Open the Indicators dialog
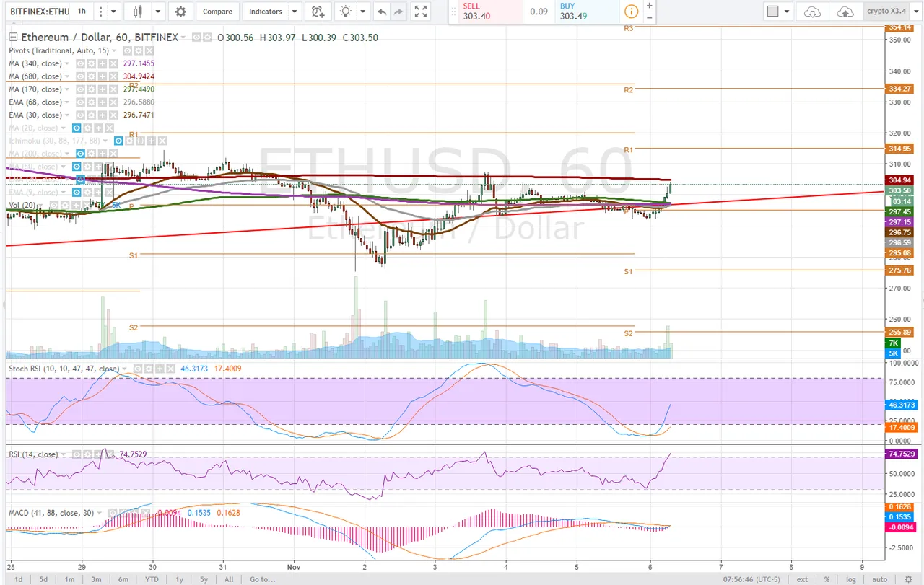This screenshot has width=924, height=585. coord(265,12)
